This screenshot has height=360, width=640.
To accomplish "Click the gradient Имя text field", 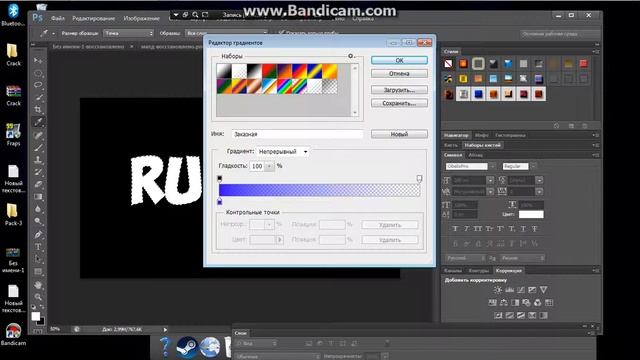I will (x=297, y=134).
